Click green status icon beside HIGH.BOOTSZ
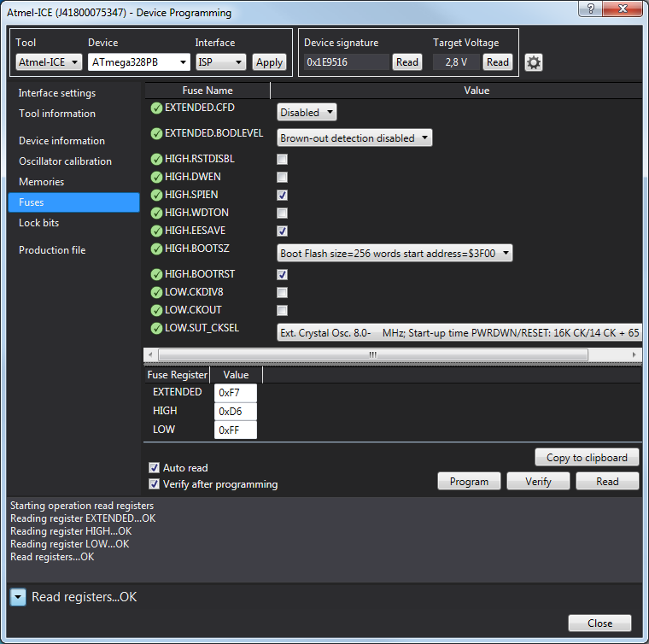The width and height of the screenshot is (649, 644). click(156, 249)
